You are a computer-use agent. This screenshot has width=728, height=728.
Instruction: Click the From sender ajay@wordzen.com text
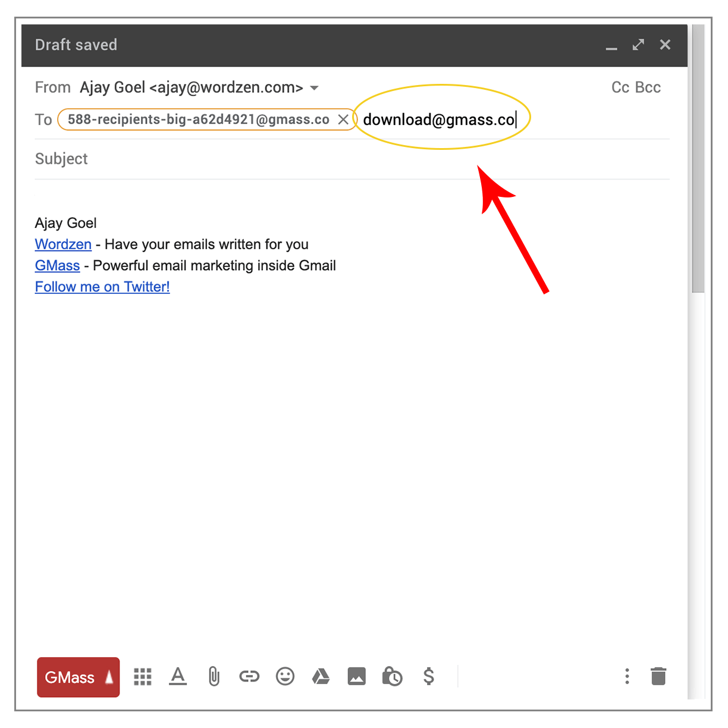click(x=192, y=87)
